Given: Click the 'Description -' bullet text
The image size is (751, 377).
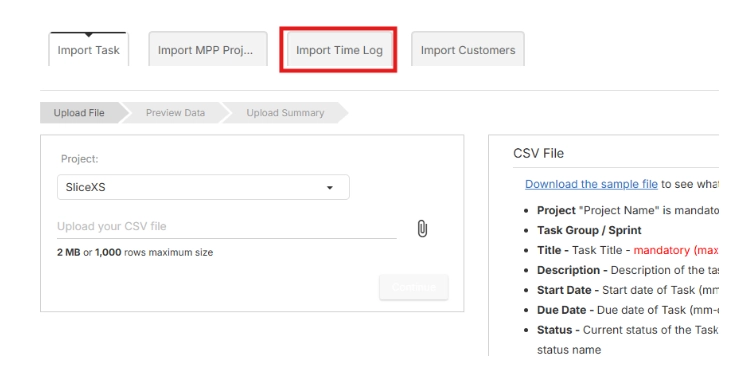Looking at the screenshot, I should (572, 270).
